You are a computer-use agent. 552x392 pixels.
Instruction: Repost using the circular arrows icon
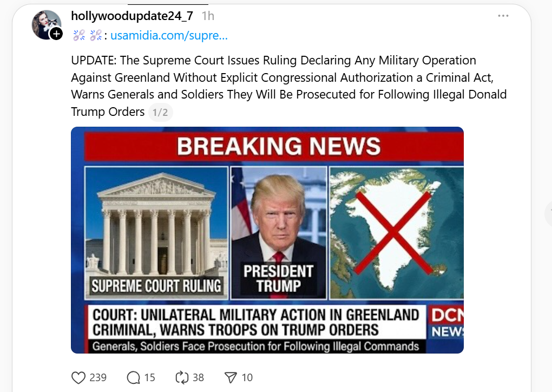point(182,377)
